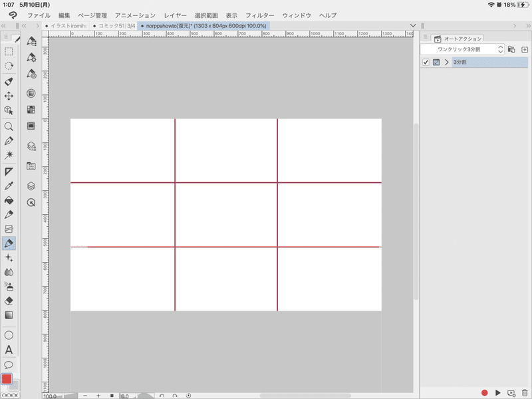
Task: Switch to the コミック51 canvas tab
Action: (x=114, y=26)
